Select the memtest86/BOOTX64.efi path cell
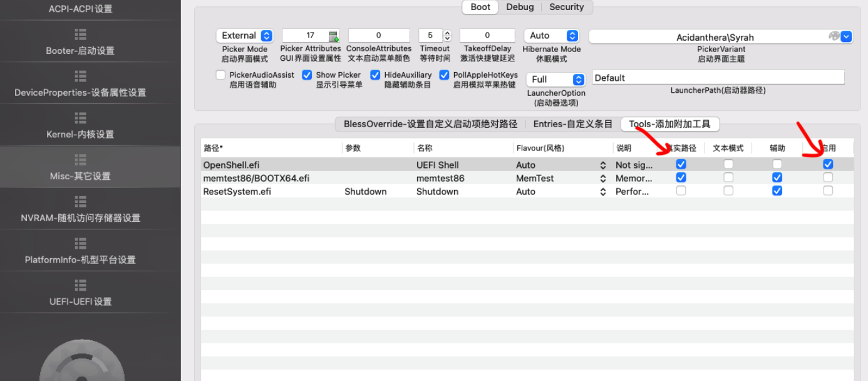This screenshot has width=868, height=381. click(271, 178)
